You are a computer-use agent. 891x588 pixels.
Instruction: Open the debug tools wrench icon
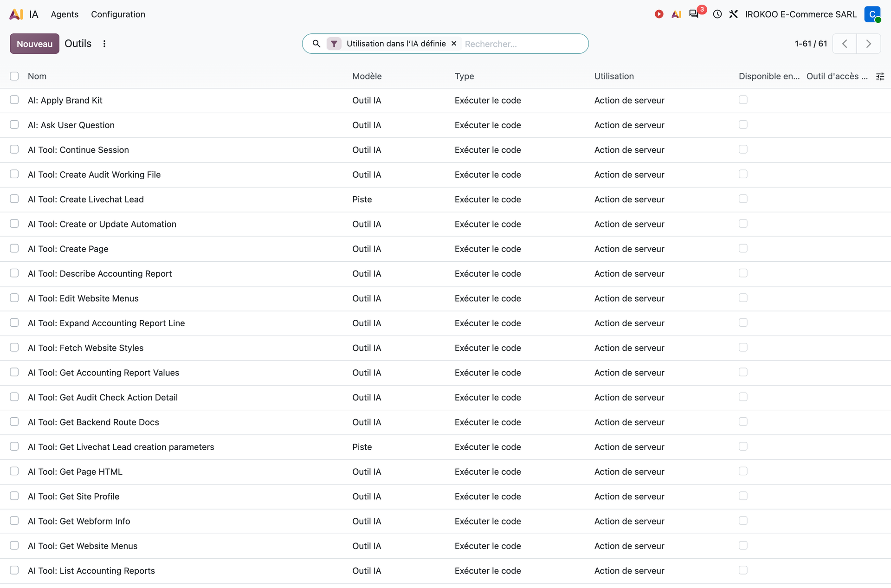(x=734, y=14)
